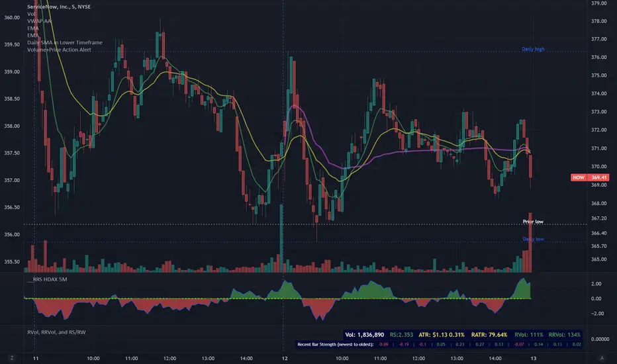This screenshot has width=617, height=364.
Task: Click the RVol, RRVol, and RS/RW pane label
Action: coord(56,332)
